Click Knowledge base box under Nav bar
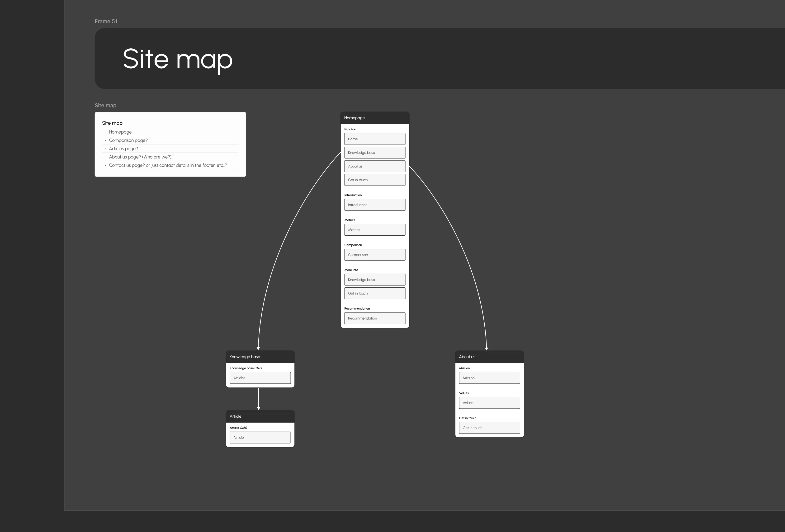The image size is (785, 532). coord(375,153)
